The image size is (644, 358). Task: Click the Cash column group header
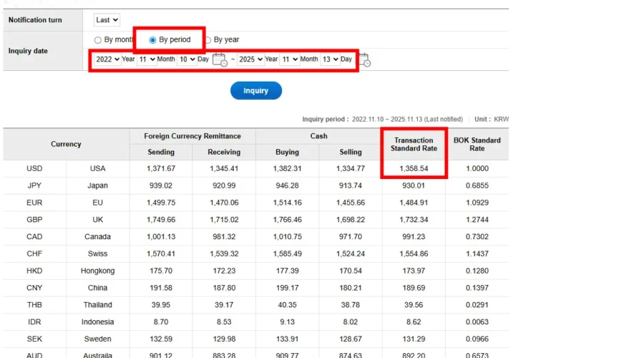(x=318, y=136)
